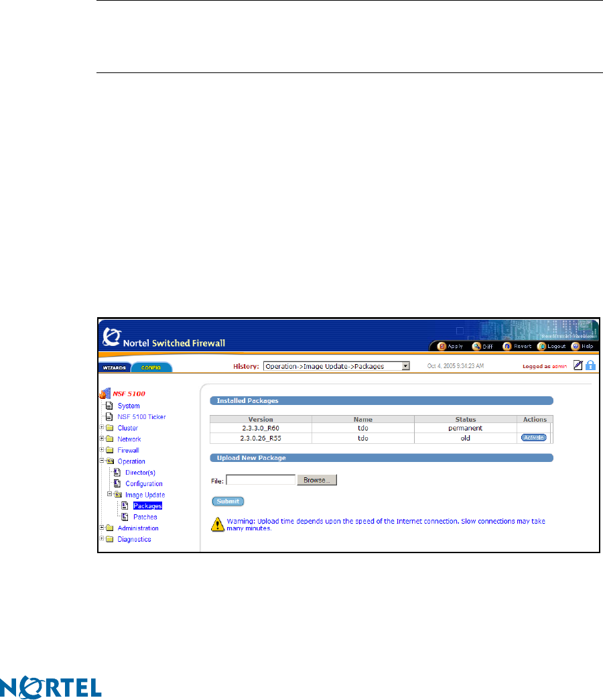Activate the 2.3.0.26_R55 package
603x700 pixels.
click(x=534, y=438)
